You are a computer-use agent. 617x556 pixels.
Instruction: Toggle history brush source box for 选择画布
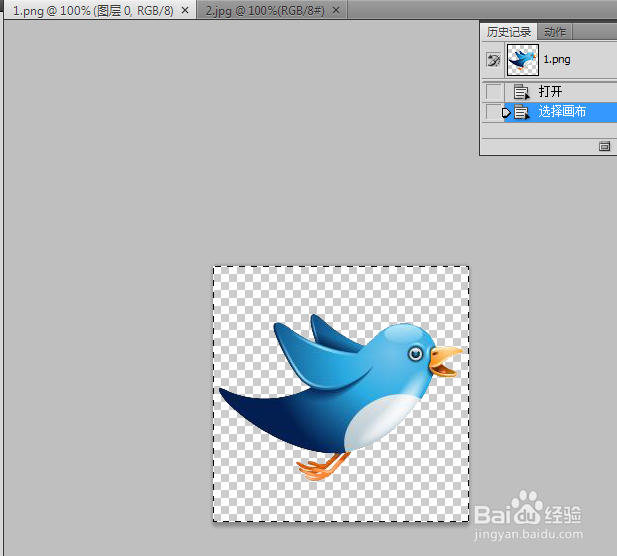493,112
